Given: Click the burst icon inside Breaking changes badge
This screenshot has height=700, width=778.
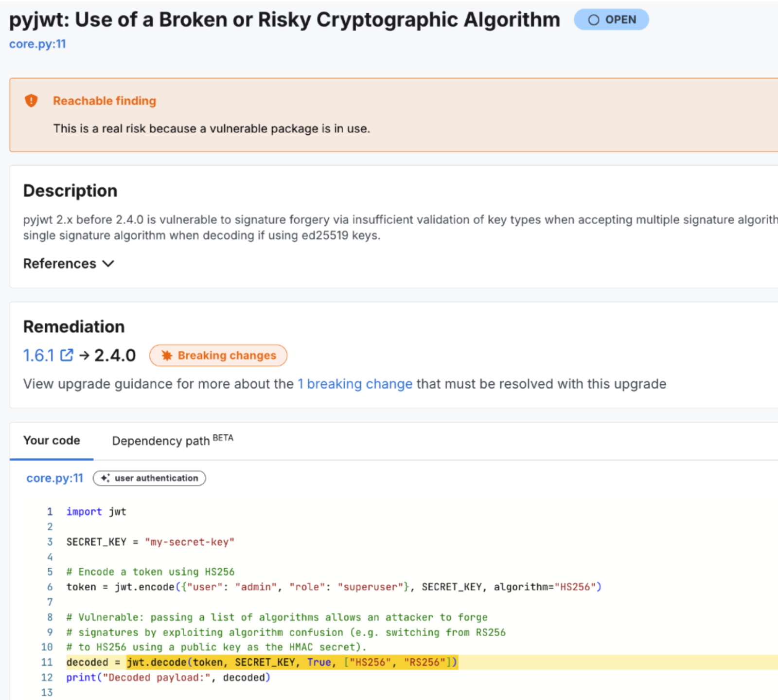Looking at the screenshot, I should pos(166,356).
